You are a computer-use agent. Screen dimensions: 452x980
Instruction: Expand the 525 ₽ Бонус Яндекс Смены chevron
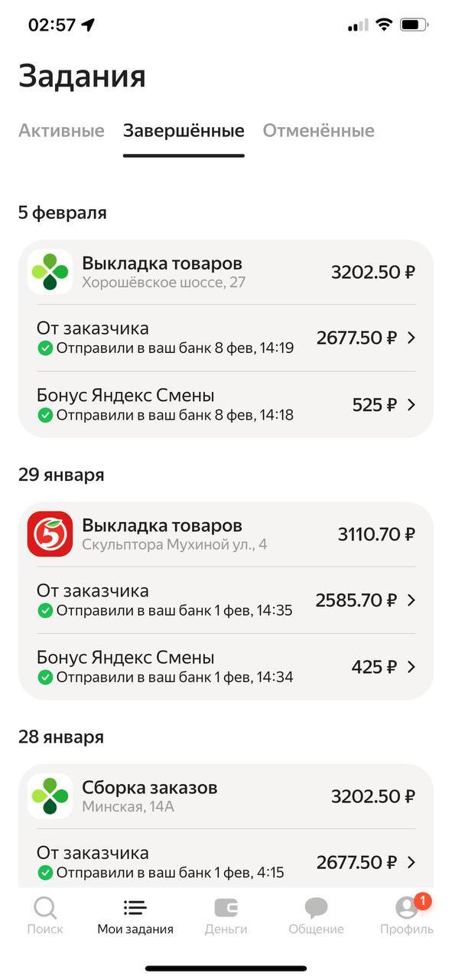[411, 404]
